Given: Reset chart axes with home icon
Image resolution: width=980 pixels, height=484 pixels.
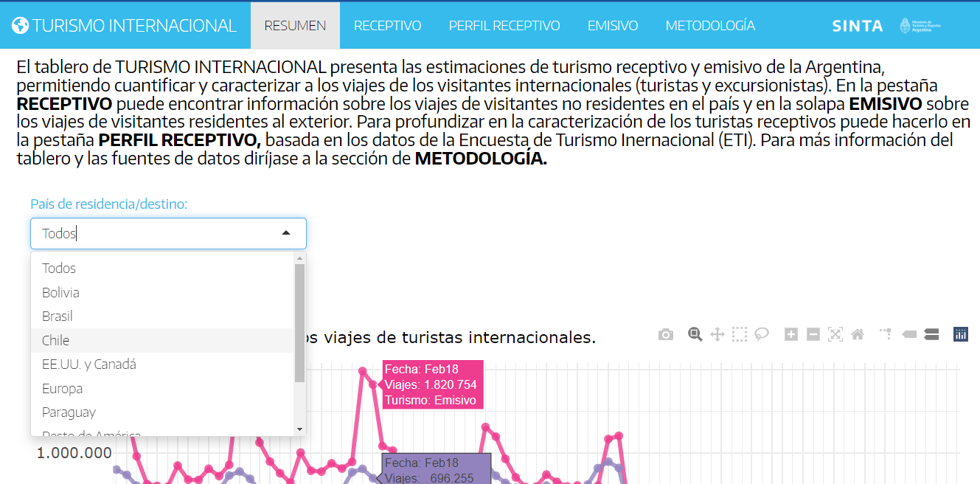Looking at the screenshot, I should [x=858, y=334].
